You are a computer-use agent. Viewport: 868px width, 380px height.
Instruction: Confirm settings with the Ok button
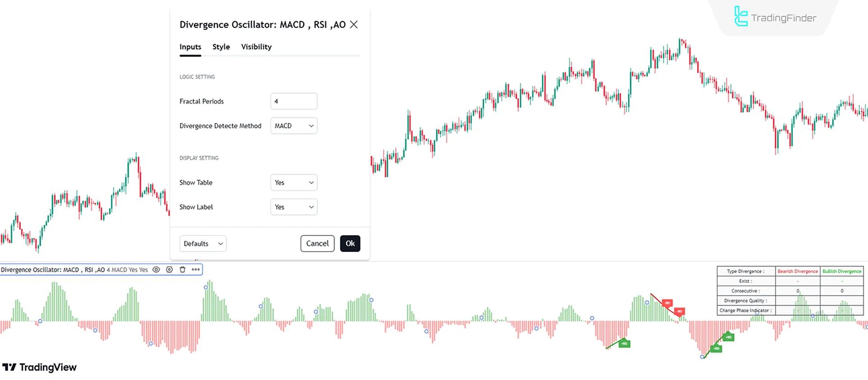350,243
